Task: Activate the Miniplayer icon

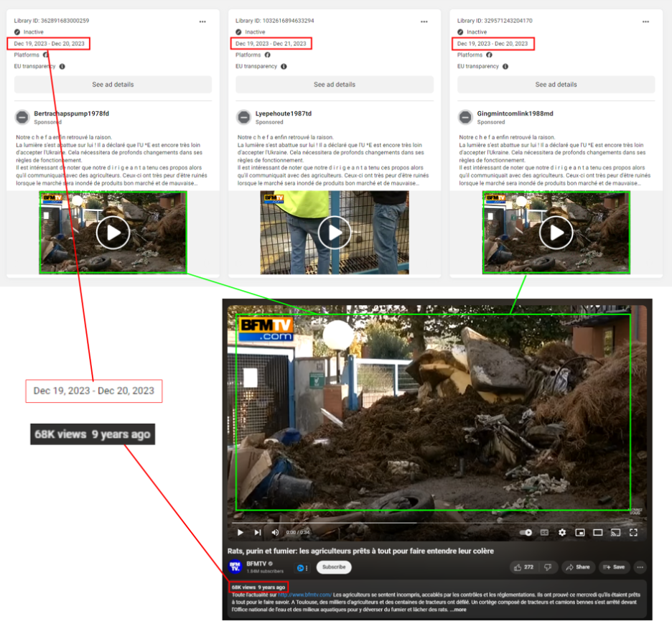Action: point(581,533)
